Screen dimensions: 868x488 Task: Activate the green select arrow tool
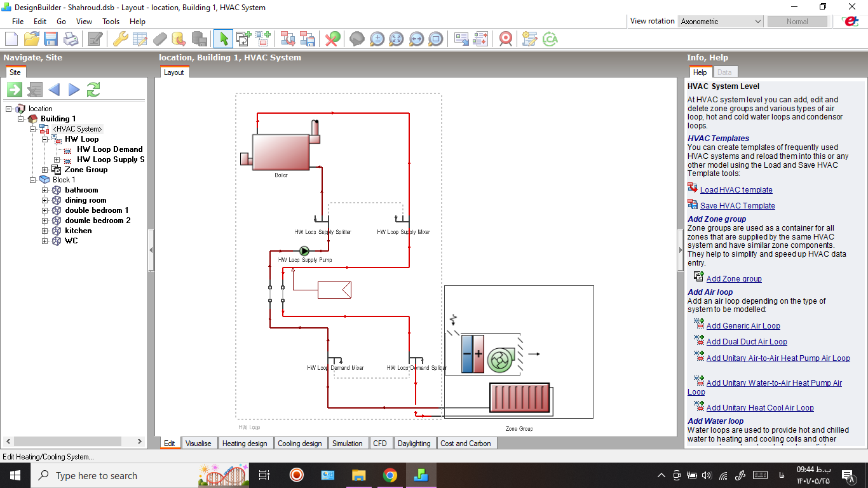pos(223,39)
